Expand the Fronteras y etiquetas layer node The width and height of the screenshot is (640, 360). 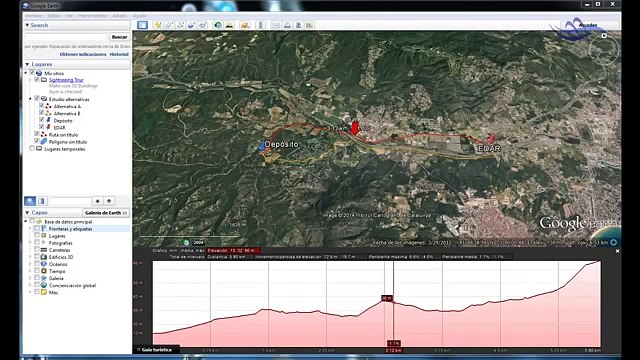pyautogui.click(x=30, y=229)
